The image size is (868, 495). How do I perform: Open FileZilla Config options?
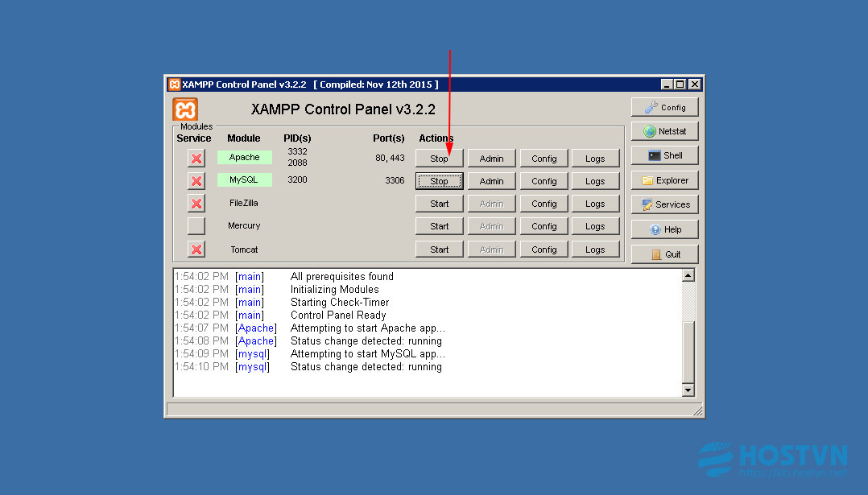[x=544, y=204]
